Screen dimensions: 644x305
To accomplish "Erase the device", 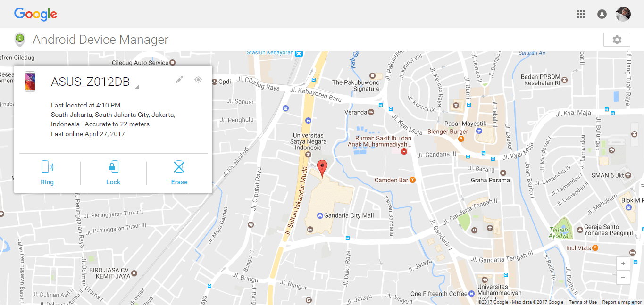I will (179, 173).
